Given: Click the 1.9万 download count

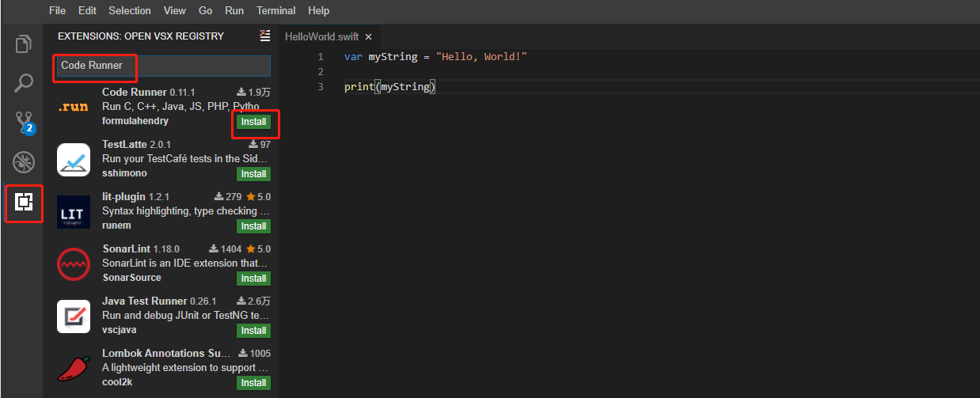Looking at the screenshot, I should pos(254,92).
